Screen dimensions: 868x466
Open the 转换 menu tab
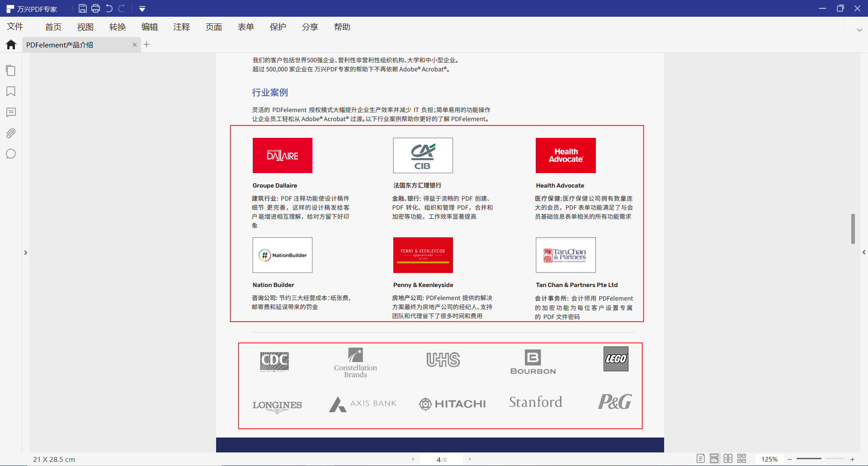(118, 27)
